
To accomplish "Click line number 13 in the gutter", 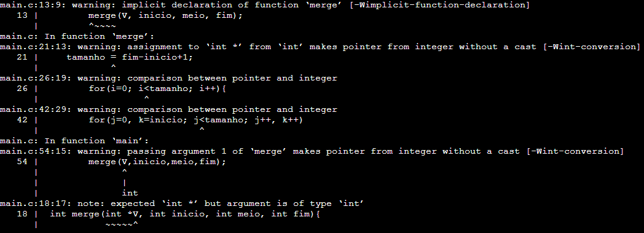I will (22, 15).
